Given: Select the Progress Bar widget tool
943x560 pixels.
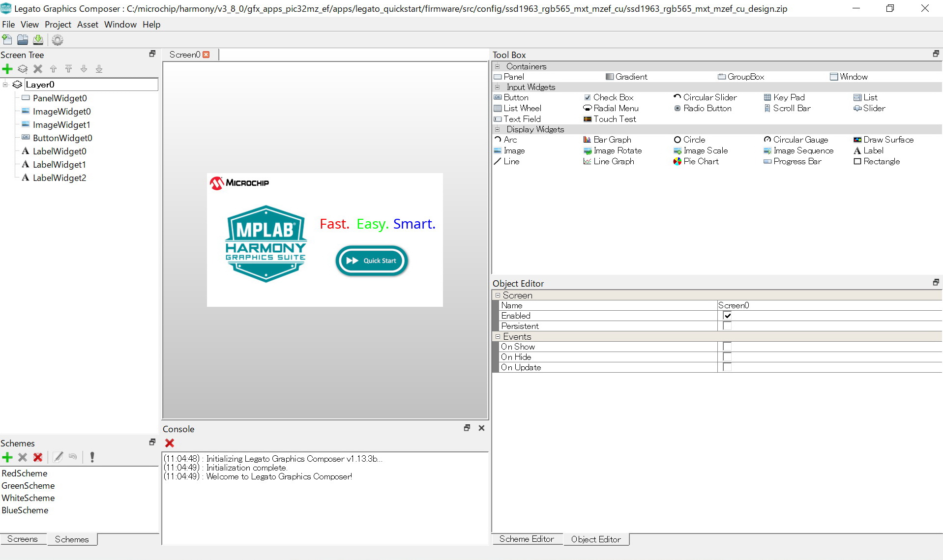Looking at the screenshot, I should tap(793, 161).
